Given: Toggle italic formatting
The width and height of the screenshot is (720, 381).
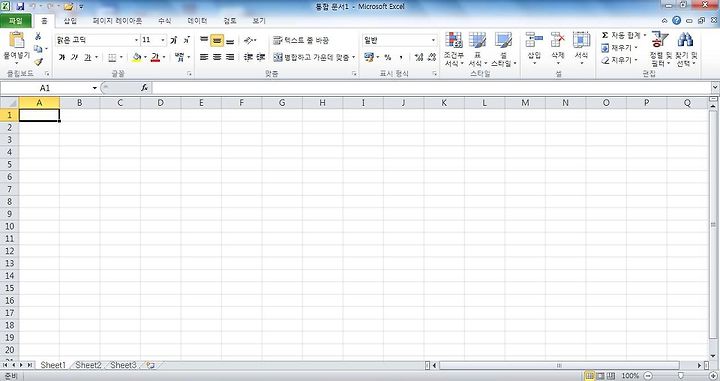Looking at the screenshot, I should [x=74, y=57].
